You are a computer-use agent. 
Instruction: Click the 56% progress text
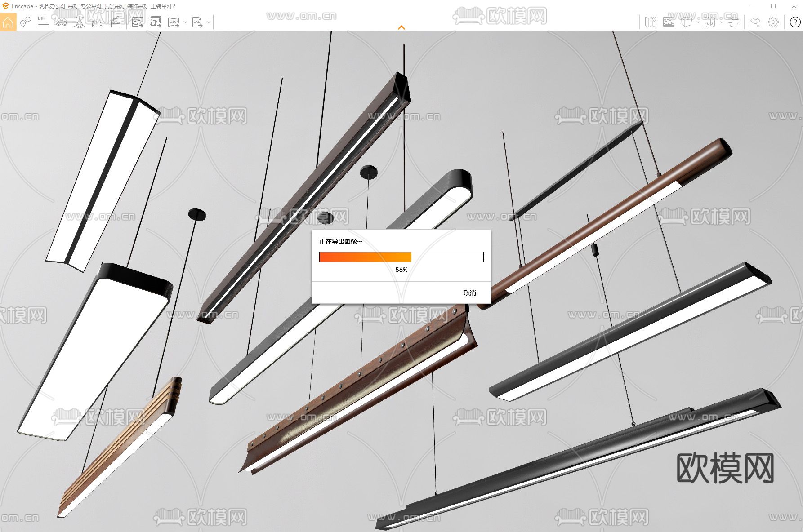tap(401, 270)
